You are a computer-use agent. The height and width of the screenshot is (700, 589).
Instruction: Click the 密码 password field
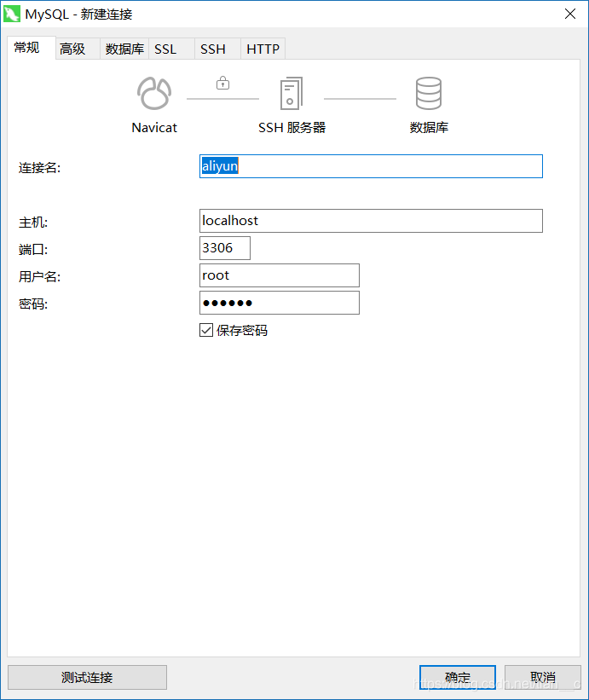[280, 303]
